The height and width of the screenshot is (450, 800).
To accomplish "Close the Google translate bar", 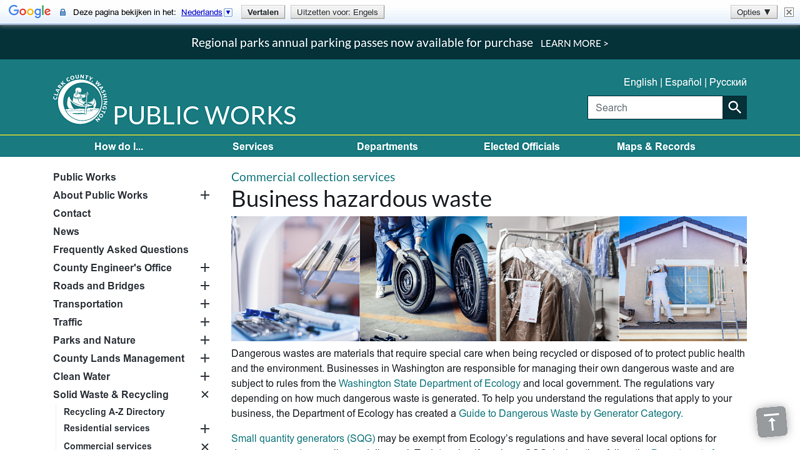I will tap(789, 12).
